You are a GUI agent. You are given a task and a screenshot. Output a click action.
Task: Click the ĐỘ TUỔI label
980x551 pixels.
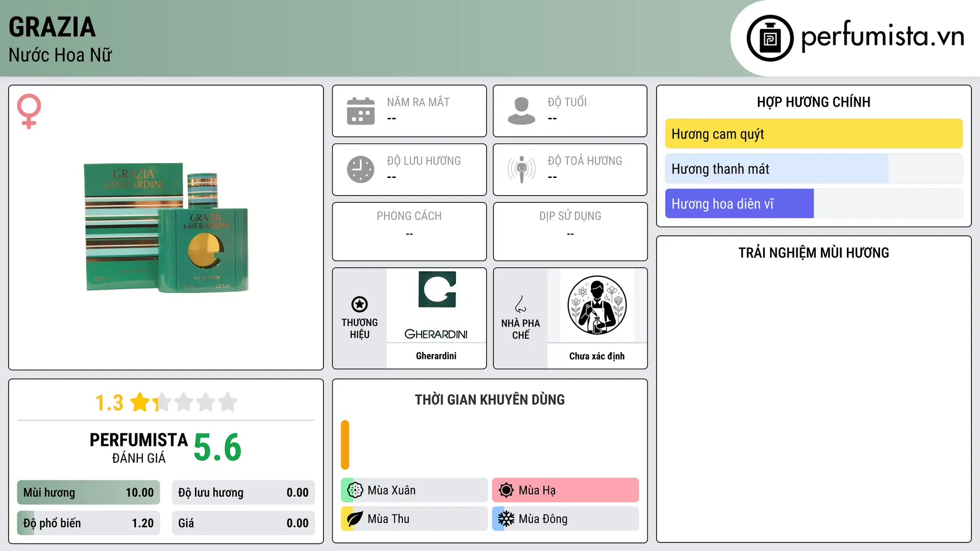tap(567, 102)
